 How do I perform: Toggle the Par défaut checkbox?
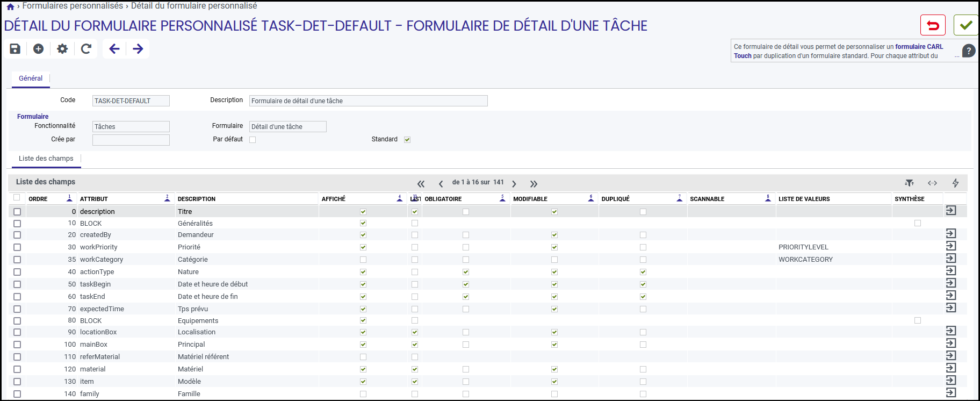tap(253, 140)
